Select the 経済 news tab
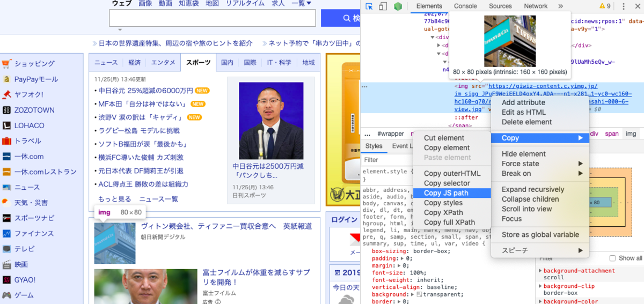 [x=135, y=63]
